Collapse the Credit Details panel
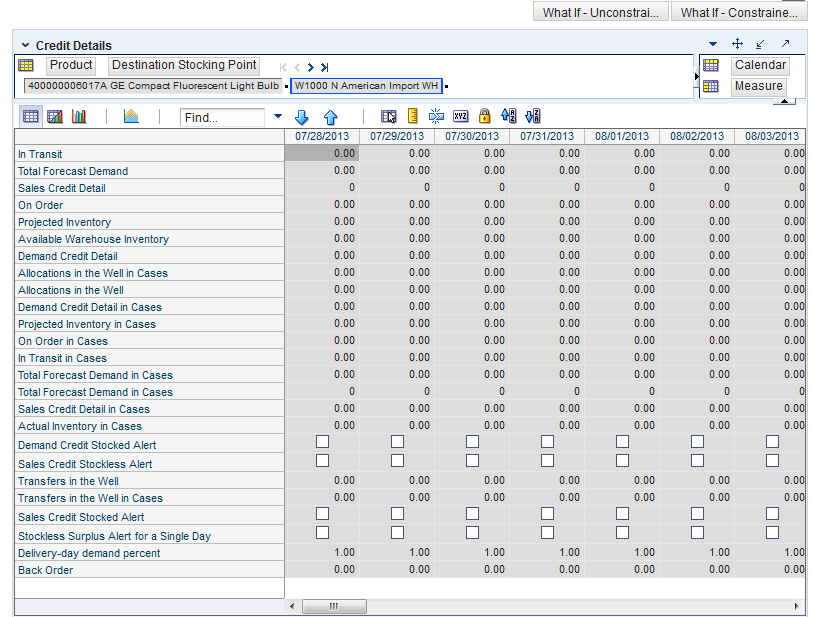The image size is (813, 617). (24, 46)
